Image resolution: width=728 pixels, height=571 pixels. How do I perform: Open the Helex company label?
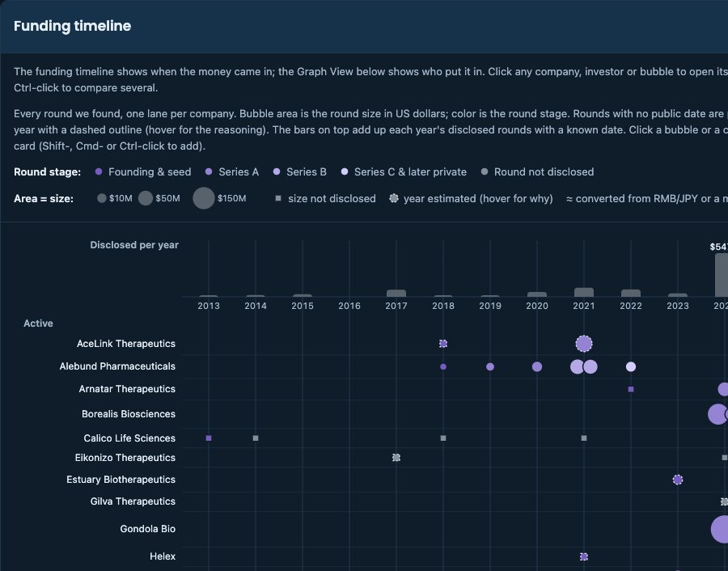[163, 556]
